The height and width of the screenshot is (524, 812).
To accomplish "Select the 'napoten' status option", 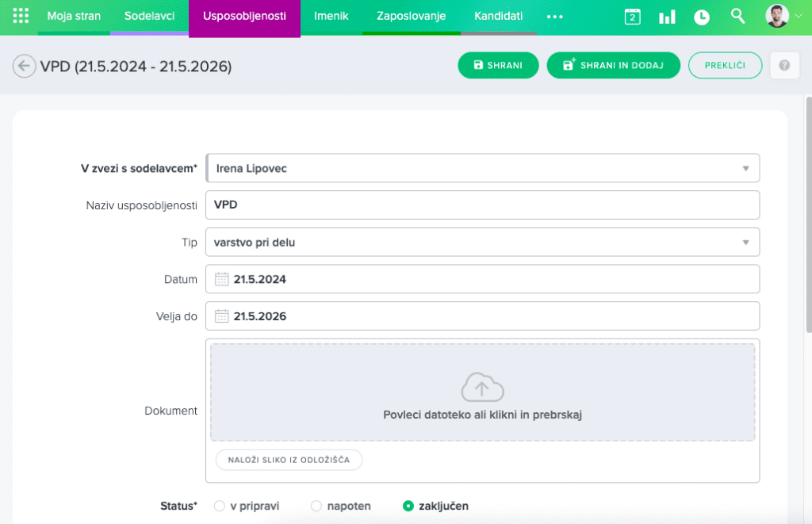I will coord(316,506).
